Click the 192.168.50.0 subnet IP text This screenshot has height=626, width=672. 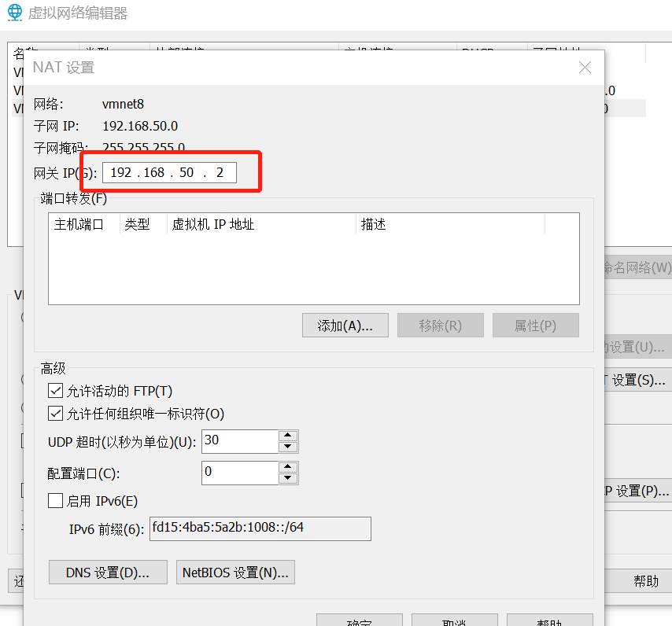pos(140,126)
